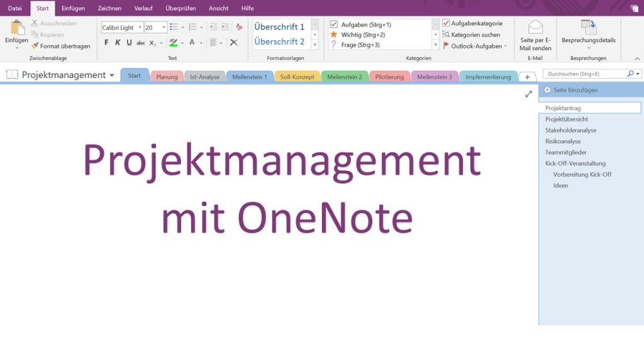The height and width of the screenshot is (362, 644).
Task: Click the delete X icon
Action: pos(234,42)
